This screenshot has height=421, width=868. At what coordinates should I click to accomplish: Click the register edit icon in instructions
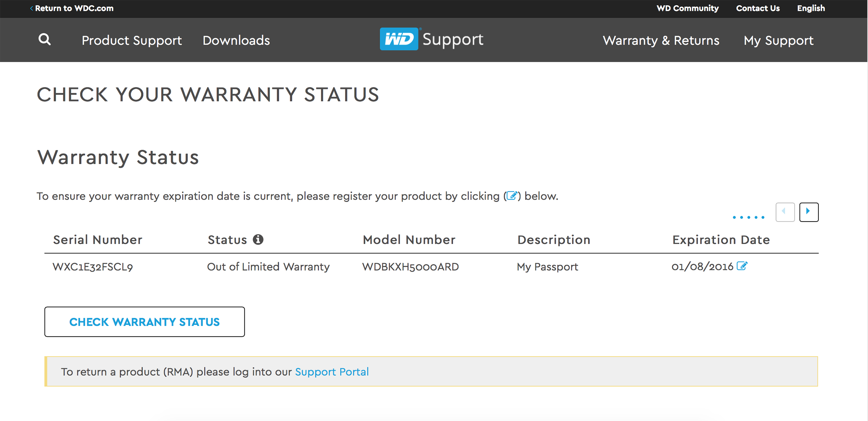tap(512, 196)
